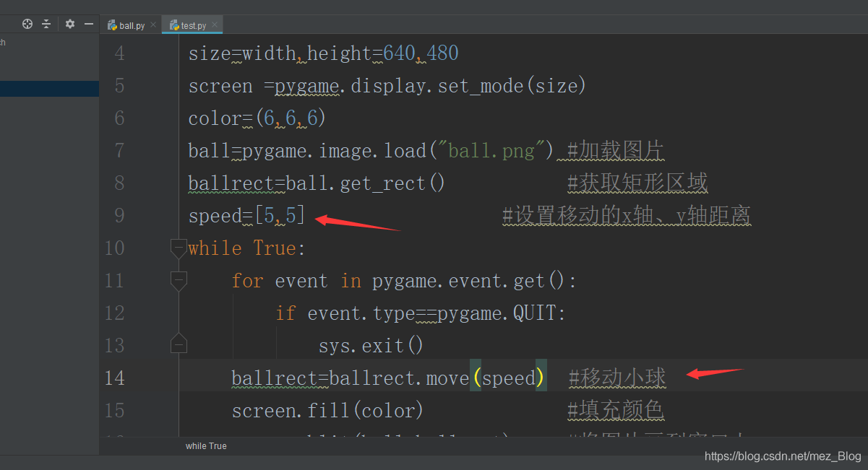The width and height of the screenshot is (868, 470).
Task: Click line number 9 in the gutter
Action: click(x=119, y=215)
